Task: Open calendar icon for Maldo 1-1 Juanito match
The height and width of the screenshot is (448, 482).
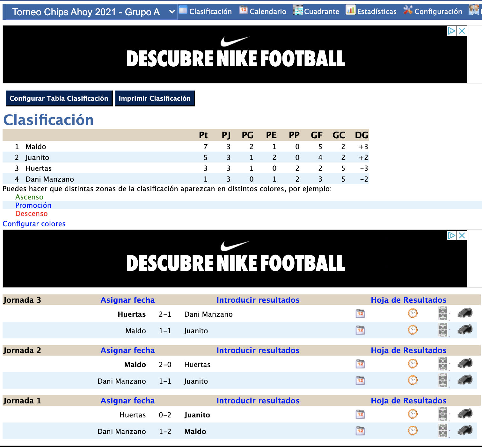Action: coord(360,330)
